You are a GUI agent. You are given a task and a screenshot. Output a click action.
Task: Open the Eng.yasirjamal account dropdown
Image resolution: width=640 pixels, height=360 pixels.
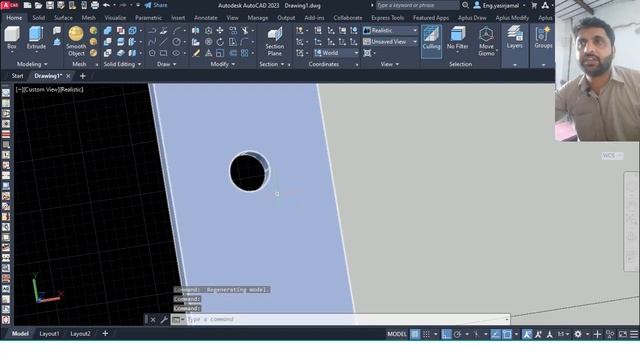tap(500, 5)
